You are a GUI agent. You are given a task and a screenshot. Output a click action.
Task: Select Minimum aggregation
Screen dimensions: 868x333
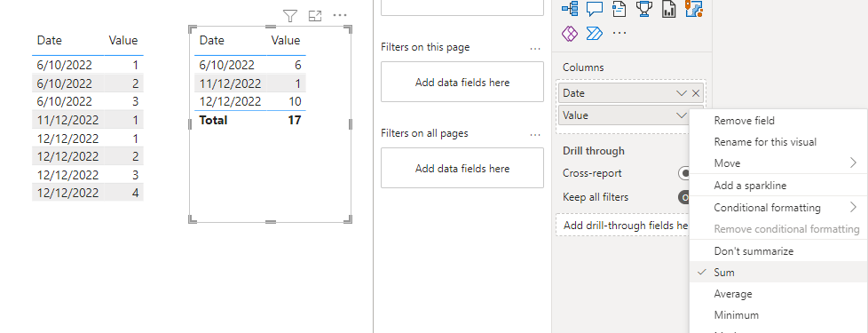[778, 314]
